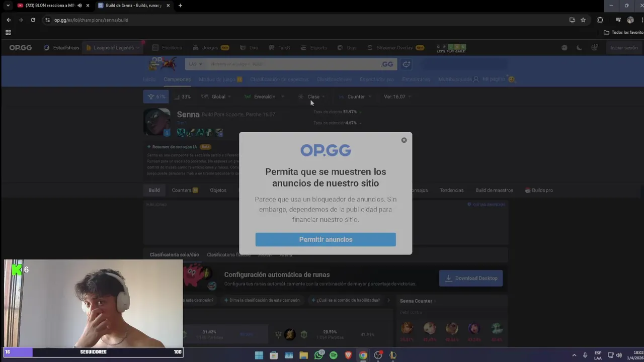
Task: Close the Build de Senna browser tab
Action: click(x=168, y=6)
